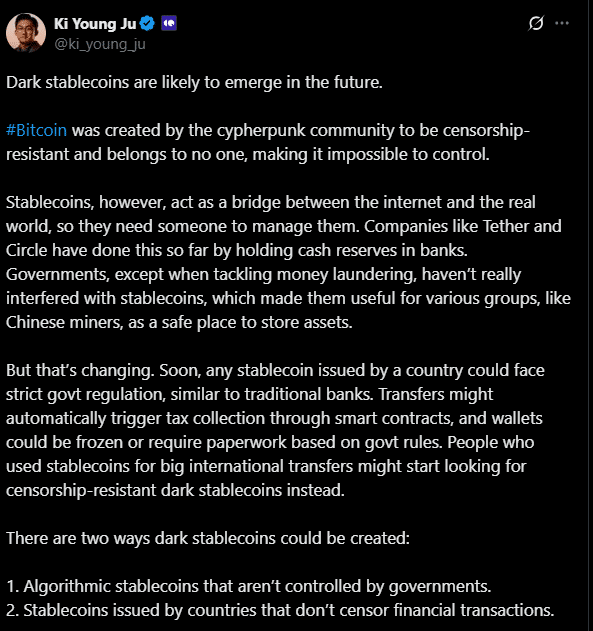This screenshot has height=631, width=593.
Task: Click the opening line about dark stablecoins emerging
Action: pyautogui.click(x=194, y=82)
